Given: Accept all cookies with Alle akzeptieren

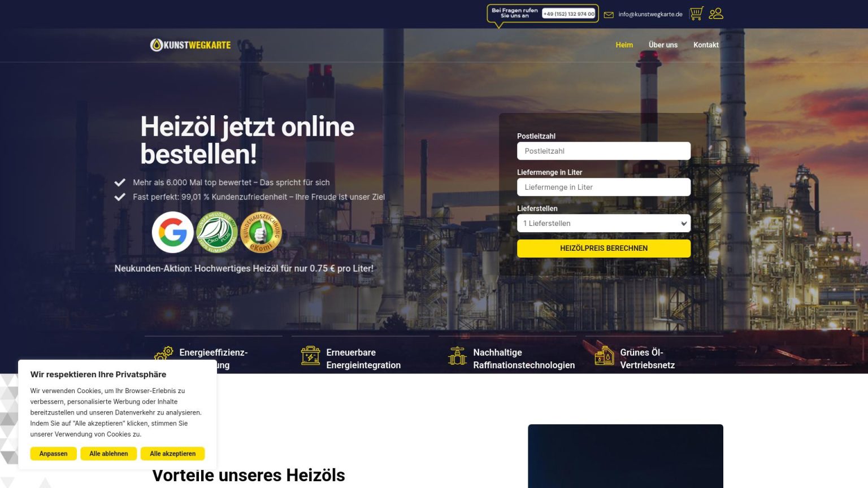Looking at the screenshot, I should click(x=172, y=454).
